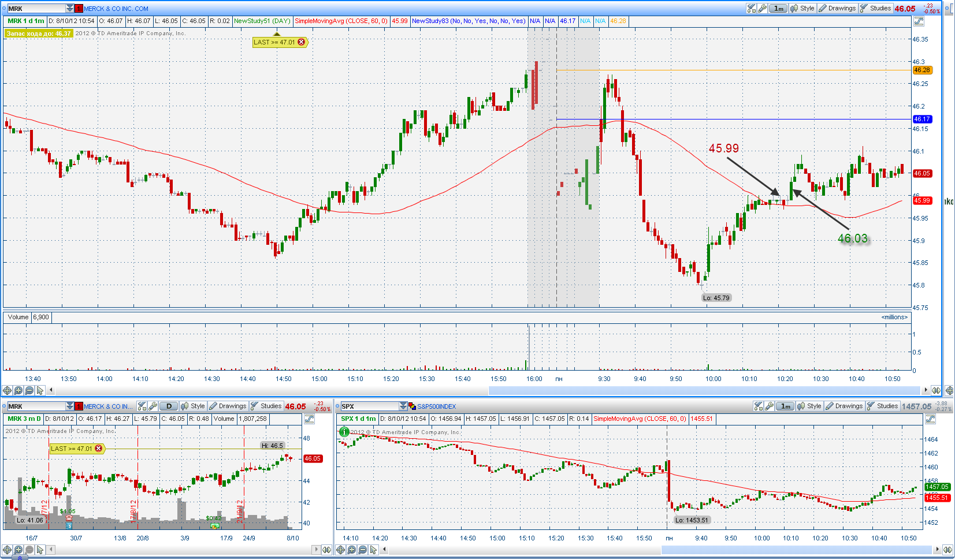Select crosshair pan tool below SPX chart
Screen dimensions: 955x560
click(x=341, y=550)
